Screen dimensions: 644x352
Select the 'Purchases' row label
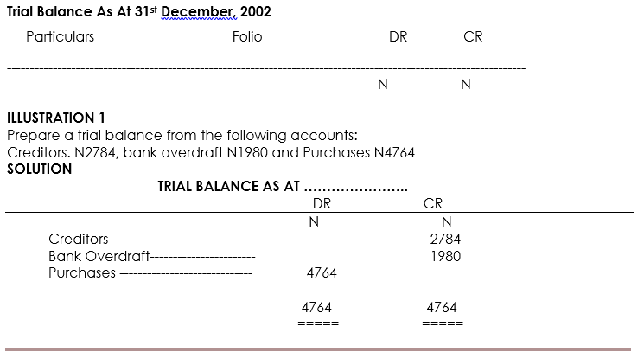click(x=82, y=273)
